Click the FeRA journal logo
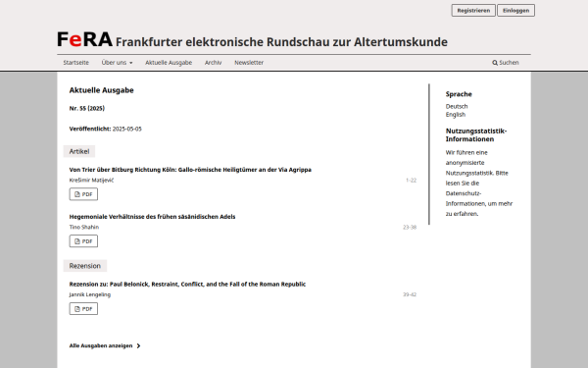Viewport: 588px width, 368px height. [84, 40]
